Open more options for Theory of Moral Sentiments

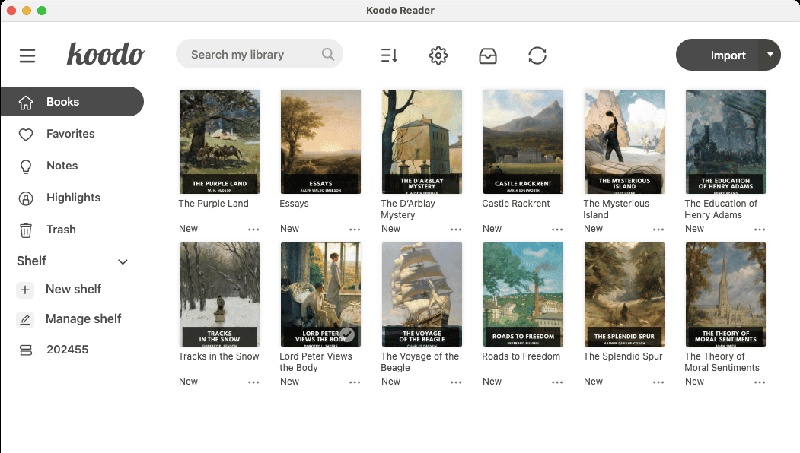point(759,382)
